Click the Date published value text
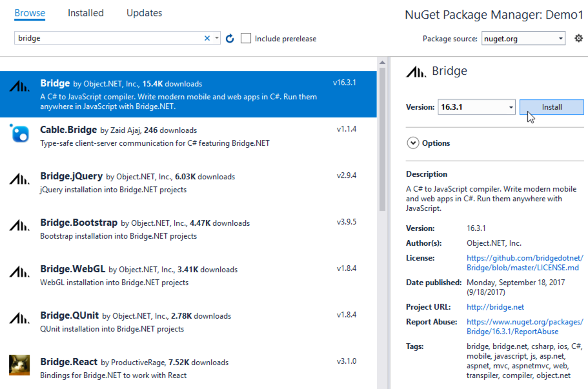Image resolution: width=588 pixels, height=389 pixels. pyautogui.click(x=516, y=287)
